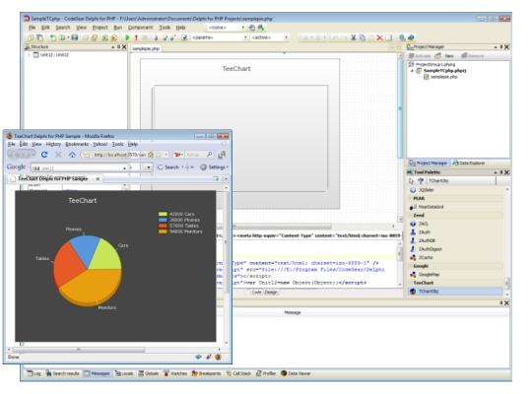Click blue Phones legend swatch in chart
Viewport: 532px width, 394px height.
[x=163, y=220]
